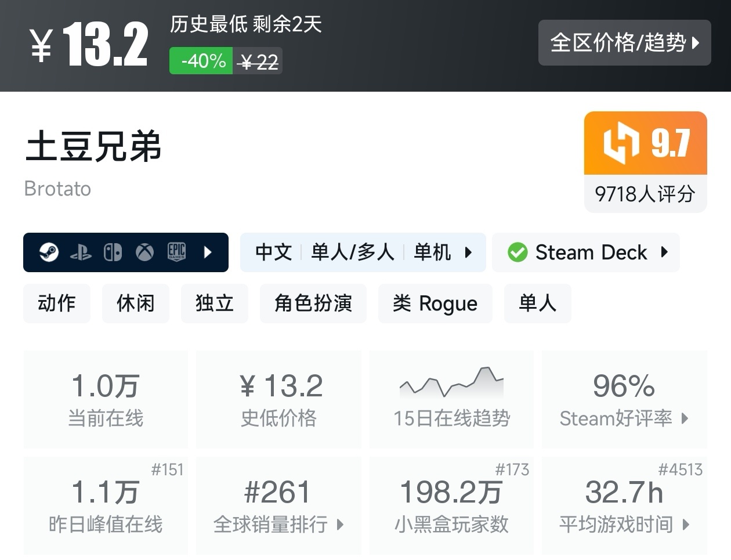Viewport: 731px width, 560px height.
Task: Expand the 平均游戏时间 arrow
Action: pyautogui.click(x=686, y=525)
